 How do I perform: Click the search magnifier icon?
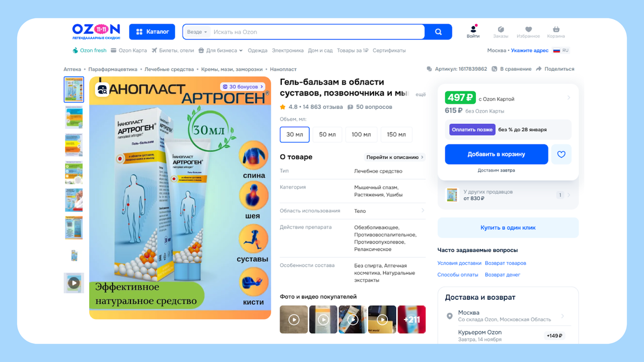[438, 32]
